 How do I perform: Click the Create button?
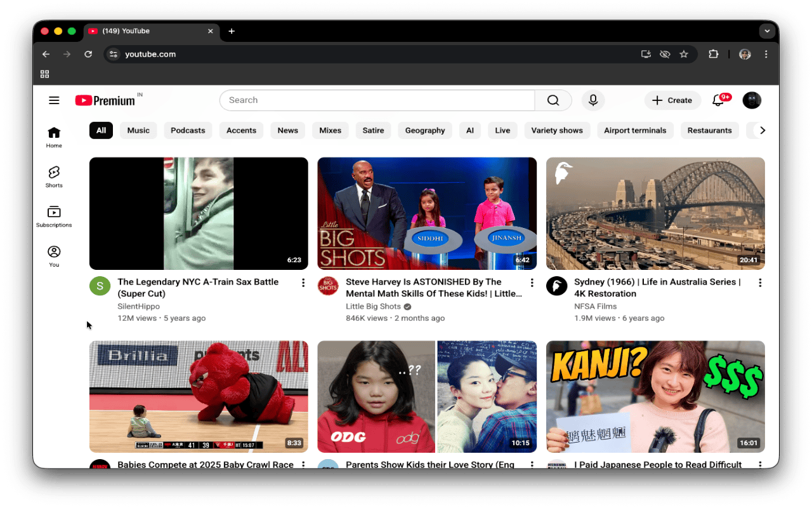tap(672, 100)
